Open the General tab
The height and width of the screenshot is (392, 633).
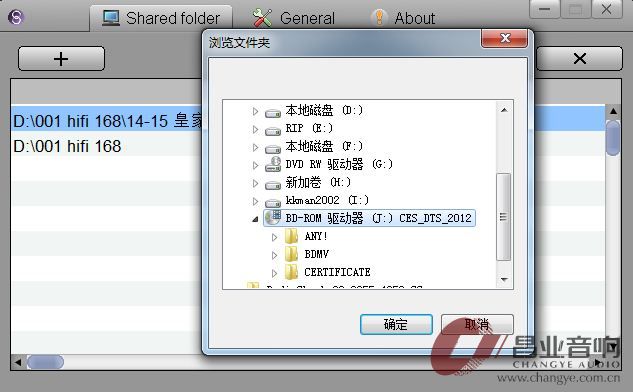click(294, 18)
